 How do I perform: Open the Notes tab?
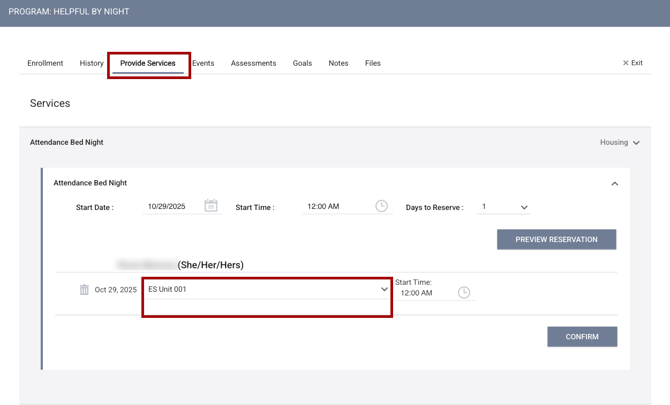click(x=338, y=63)
